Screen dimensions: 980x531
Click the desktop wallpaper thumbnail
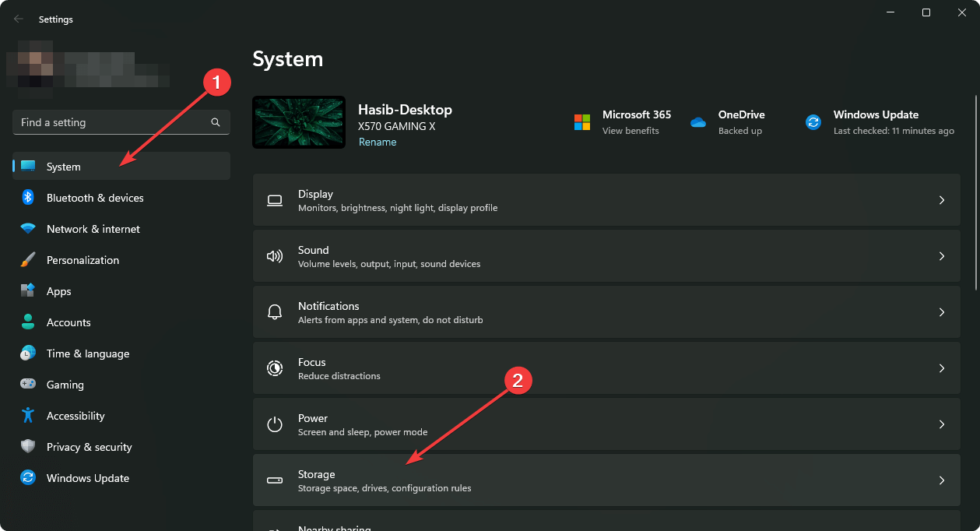[x=299, y=122]
